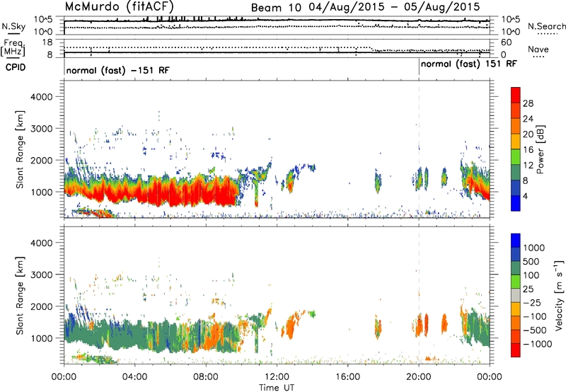Select the CPID row label
Viewport: 566px width, 392px height.
tap(16, 67)
